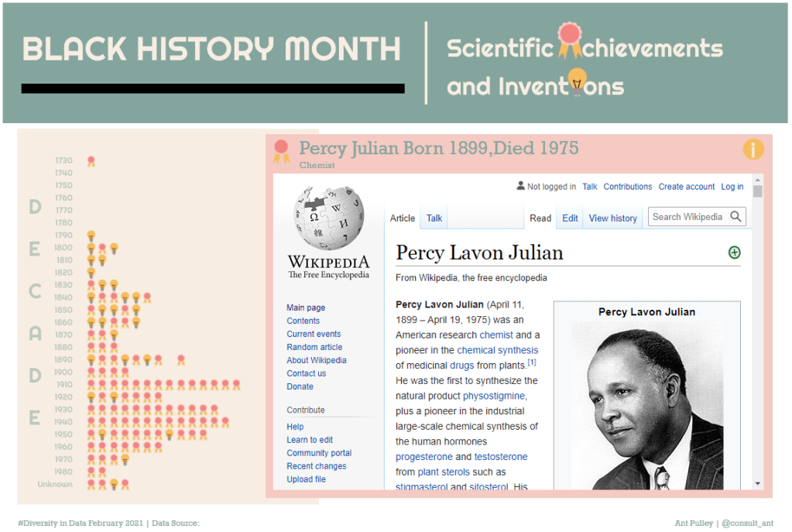Select the Edit tab
The width and height of the screenshot is (792, 532).
(570, 218)
